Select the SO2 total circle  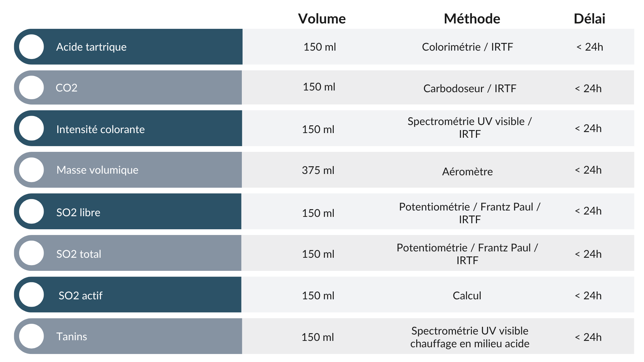[x=32, y=253]
